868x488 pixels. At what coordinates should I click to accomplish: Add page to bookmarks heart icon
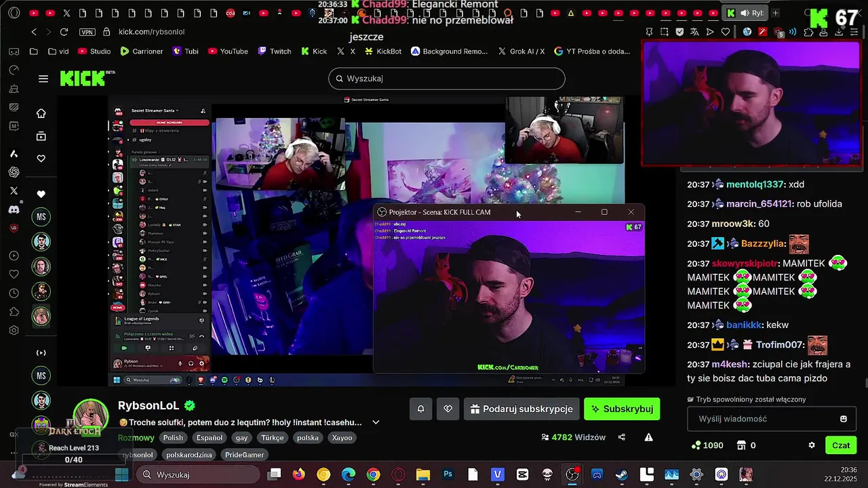[726, 32]
